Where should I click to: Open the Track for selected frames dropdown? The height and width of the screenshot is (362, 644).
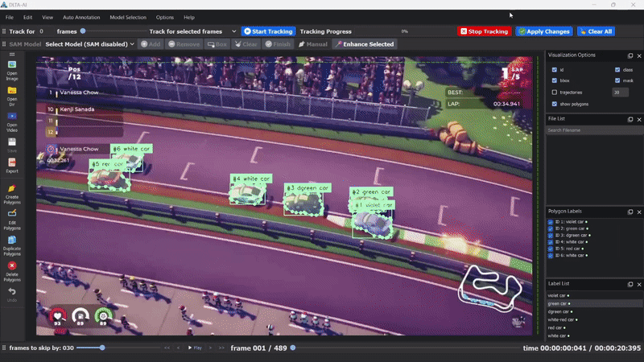pyautogui.click(x=192, y=31)
